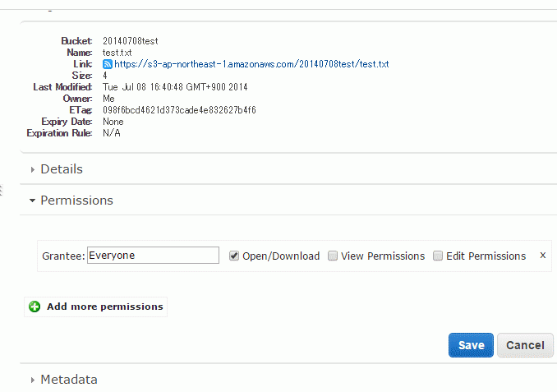Click the blue link icon beside URL

(108, 64)
